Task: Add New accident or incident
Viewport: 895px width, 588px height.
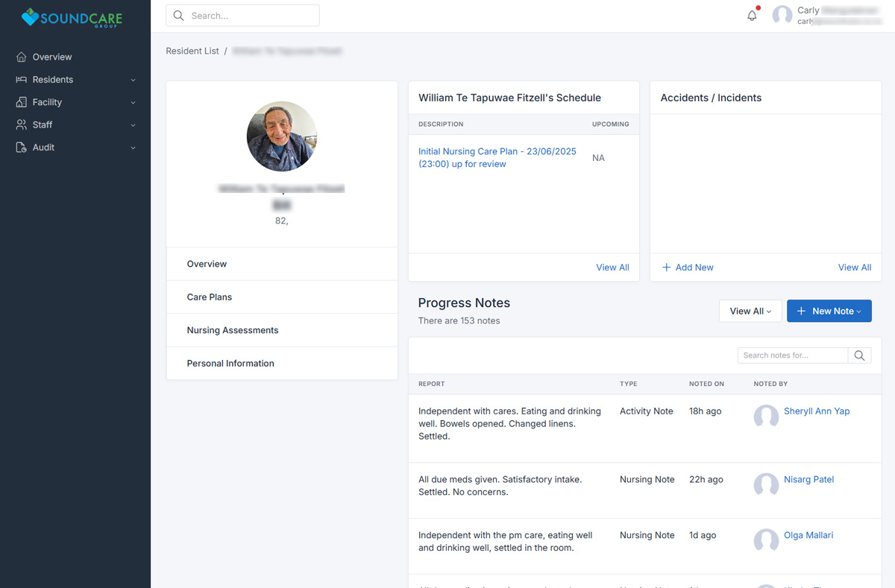Action: pyautogui.click(x=688, y=268)
